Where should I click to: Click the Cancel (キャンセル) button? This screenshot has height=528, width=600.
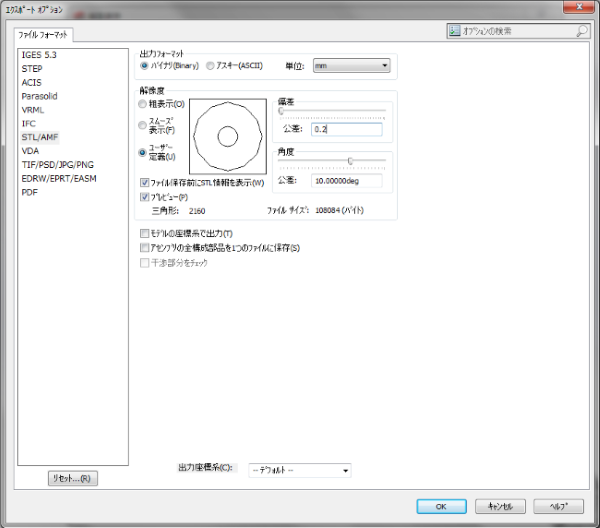[500, 506]
